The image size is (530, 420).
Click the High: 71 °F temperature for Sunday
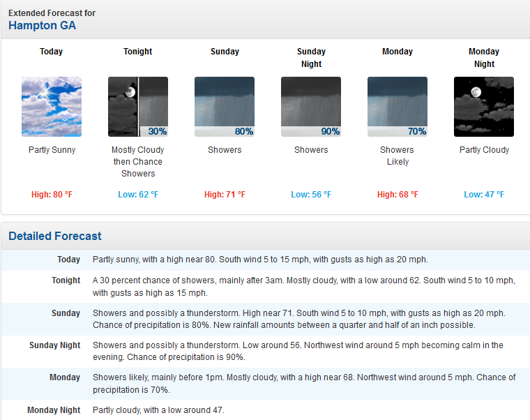pyautogui.click(x=225, y=195)
